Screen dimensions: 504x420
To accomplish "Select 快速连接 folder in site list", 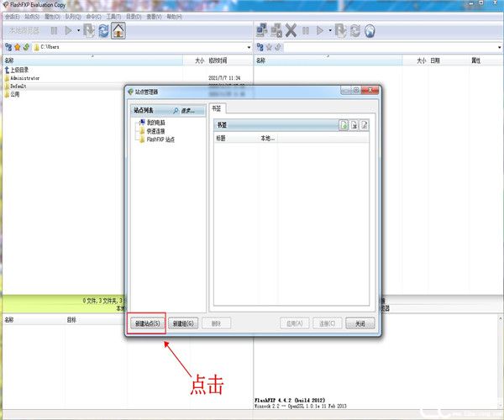I will click(x=156, y=131).
